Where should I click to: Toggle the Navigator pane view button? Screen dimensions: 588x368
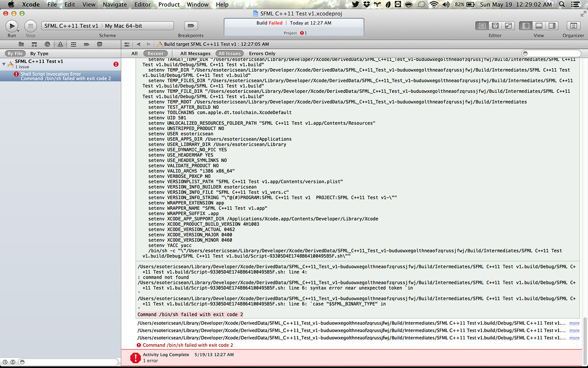526,26
